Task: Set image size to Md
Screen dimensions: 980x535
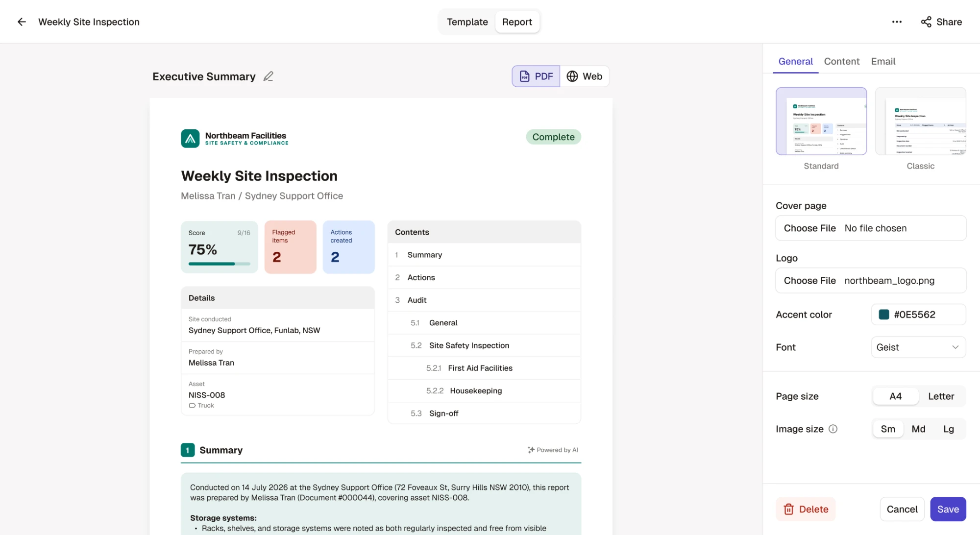Action: 918,429
